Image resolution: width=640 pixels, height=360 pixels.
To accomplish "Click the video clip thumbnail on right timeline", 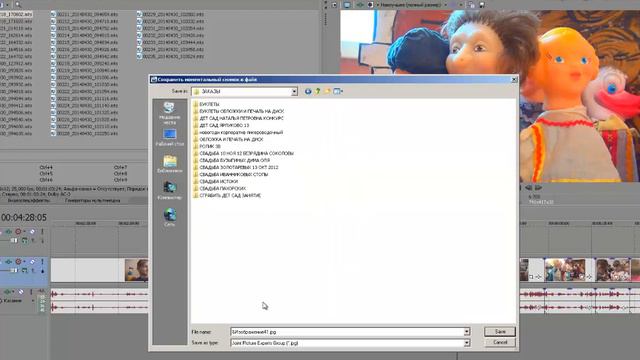I will tap(565, 270).
